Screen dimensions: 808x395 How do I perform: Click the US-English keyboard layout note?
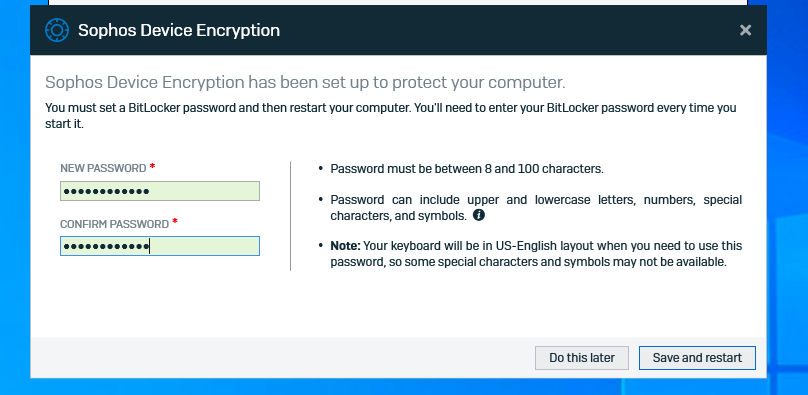point(536,254)
